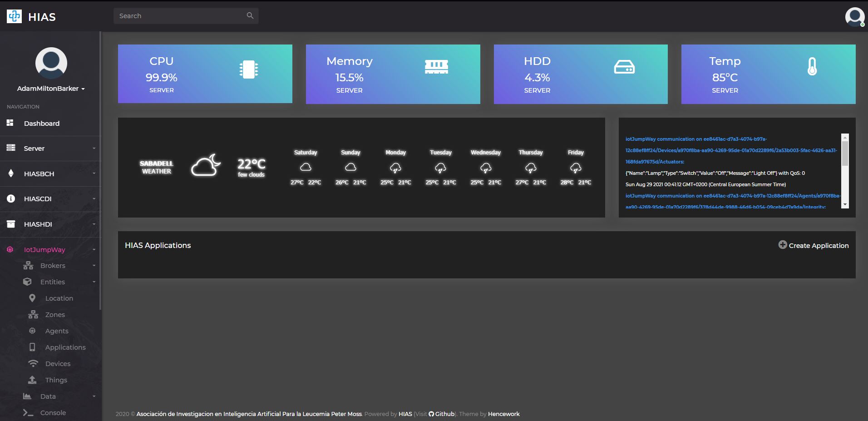Click the log panel scroll-down arrow
Screen dimensions: 868x421
[x=845, y=205]
